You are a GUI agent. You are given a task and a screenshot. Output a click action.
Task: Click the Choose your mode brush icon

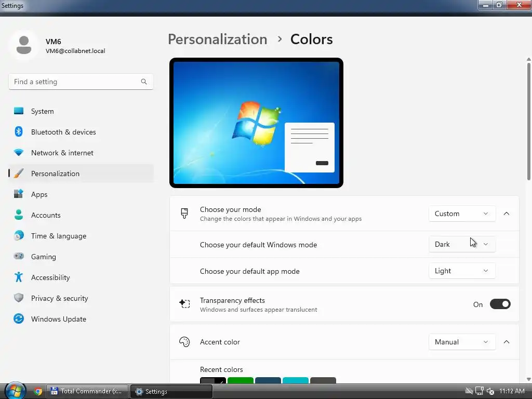(x=184, y=214)
